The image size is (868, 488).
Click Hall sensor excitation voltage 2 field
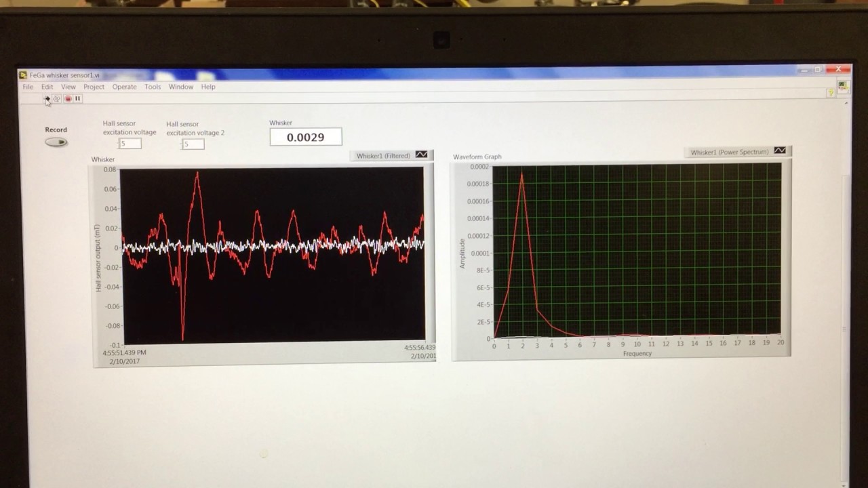point(193,144)
